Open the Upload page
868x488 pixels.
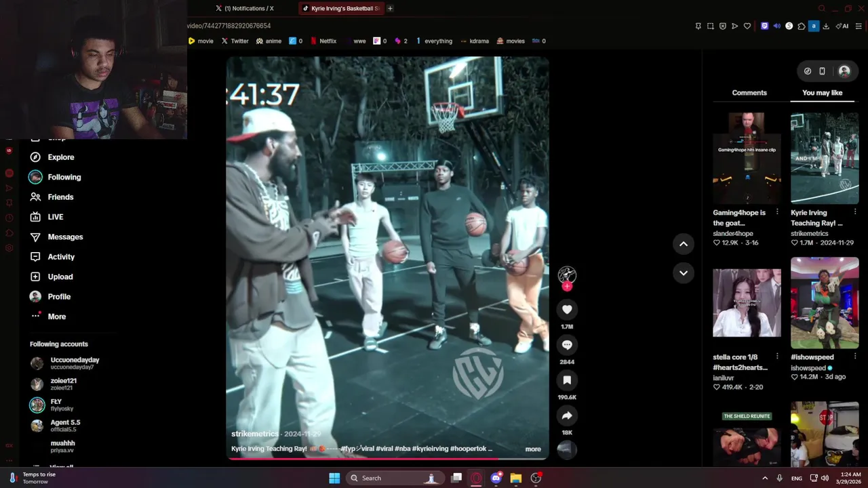pyautogui.click(x=51, y=277)
